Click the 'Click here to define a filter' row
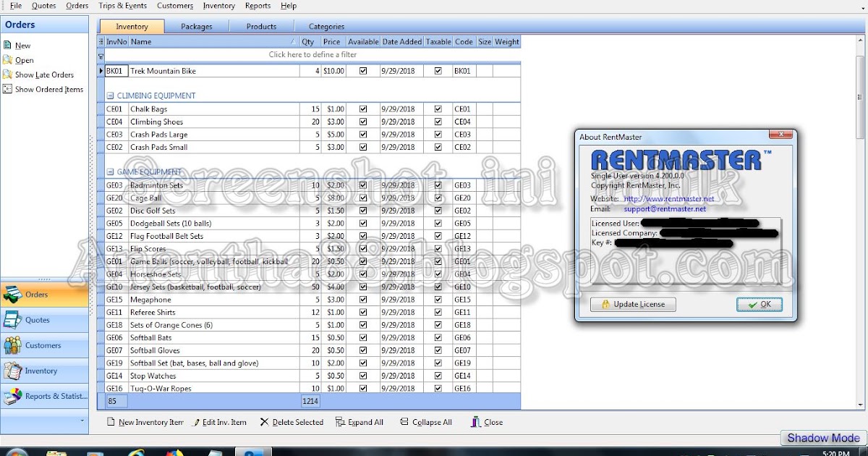This screenshot has width=868, height=456. pos(312,55)
